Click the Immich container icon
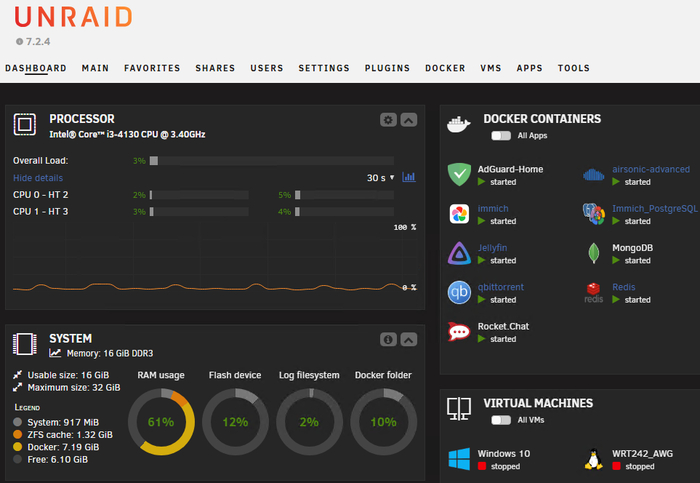Image resolution: width=700 pixels, height=483 pixels. click(x=459, y=214)
